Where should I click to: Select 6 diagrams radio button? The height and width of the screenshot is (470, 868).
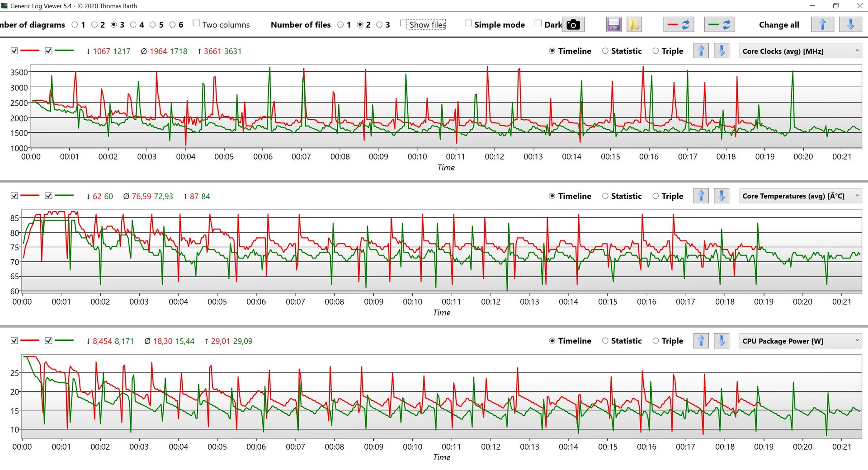coord(173,25)
